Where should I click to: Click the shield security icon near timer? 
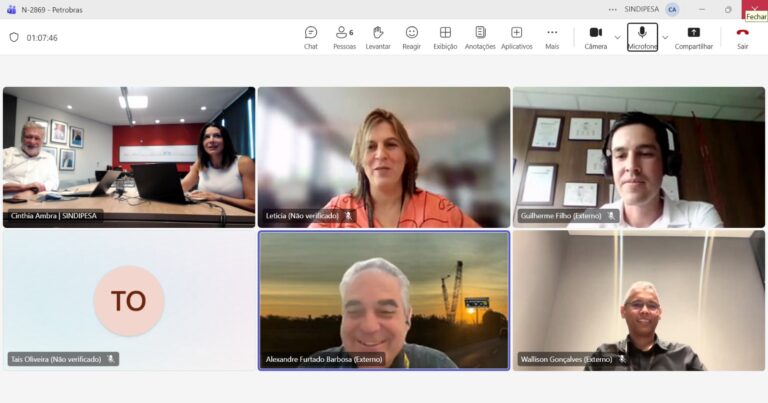coord(14,37)
